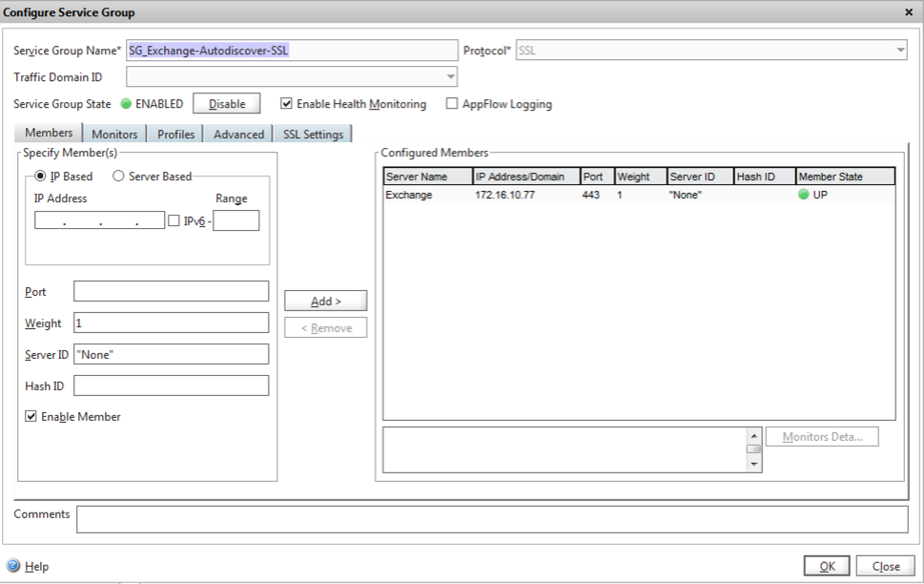Expand the Protocol dropdown

point(900,51)
